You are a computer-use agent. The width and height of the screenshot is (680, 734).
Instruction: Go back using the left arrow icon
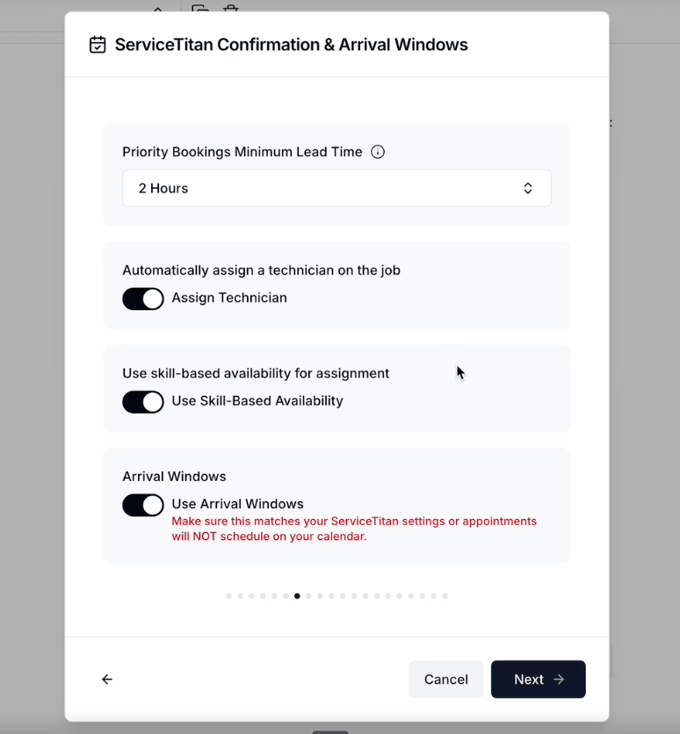pos(107,679)
